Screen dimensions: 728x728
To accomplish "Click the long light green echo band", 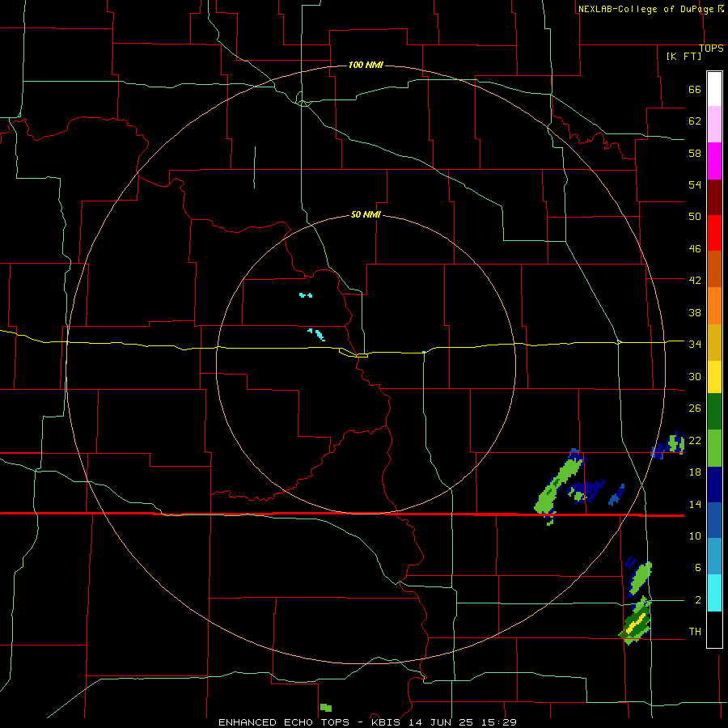I will pos(558,485).
